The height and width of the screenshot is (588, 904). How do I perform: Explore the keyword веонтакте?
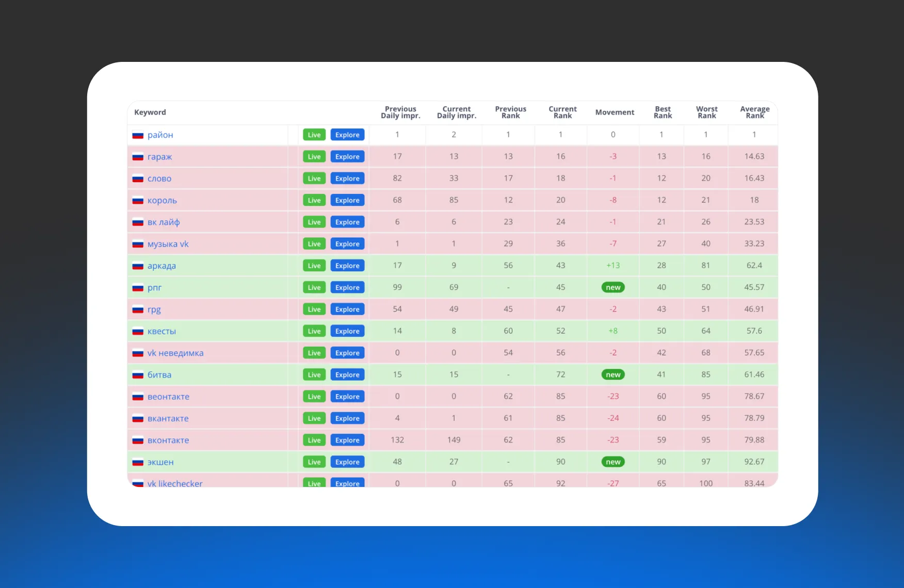coord(347,396)
